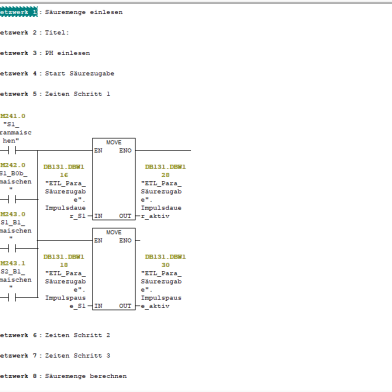Viewport: 392px width, 392px height.
Task: Select the upper MOVE box title
Action: (114, 142)
